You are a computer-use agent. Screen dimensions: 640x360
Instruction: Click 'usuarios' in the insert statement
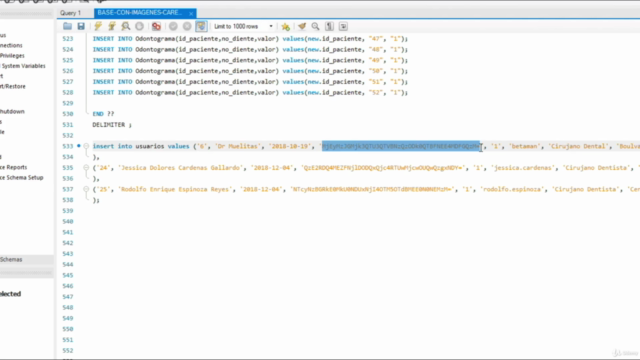point(150,146)
